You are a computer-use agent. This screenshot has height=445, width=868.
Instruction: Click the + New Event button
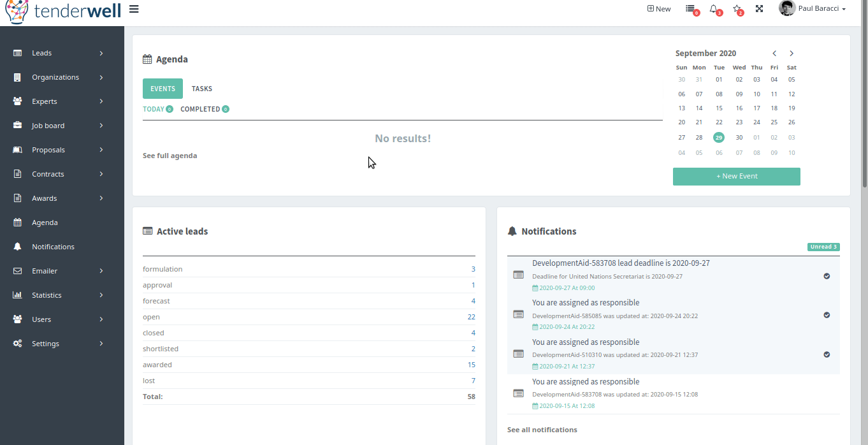pos(737,177)
